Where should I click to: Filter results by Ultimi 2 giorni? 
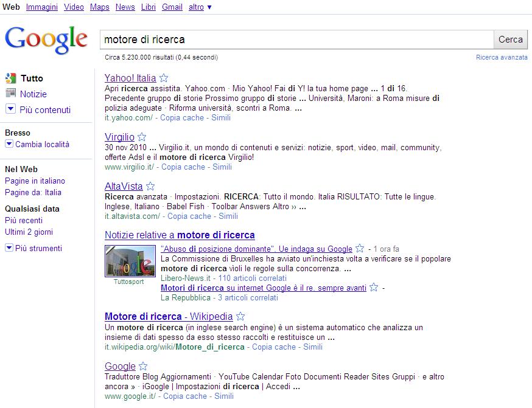pos(29,232)
